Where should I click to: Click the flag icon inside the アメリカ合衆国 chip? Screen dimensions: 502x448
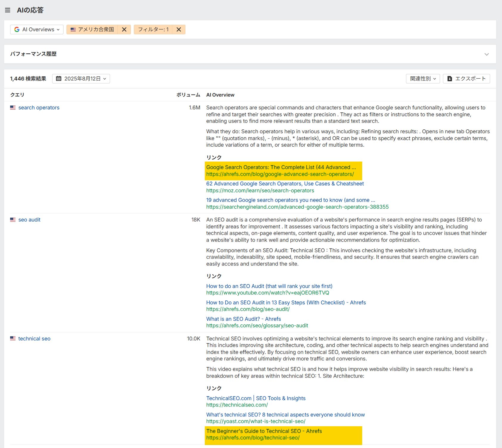(73, 29)
